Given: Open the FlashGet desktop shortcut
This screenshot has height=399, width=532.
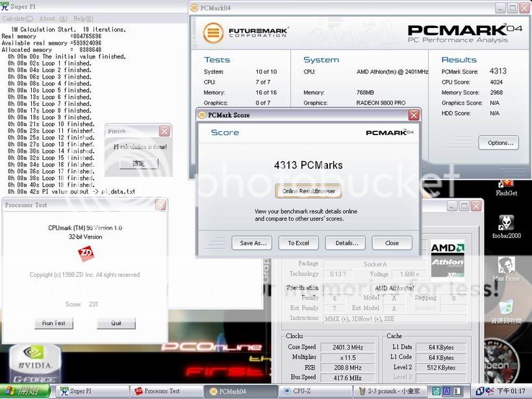Looking at the screenshot, I should (505, 187).
